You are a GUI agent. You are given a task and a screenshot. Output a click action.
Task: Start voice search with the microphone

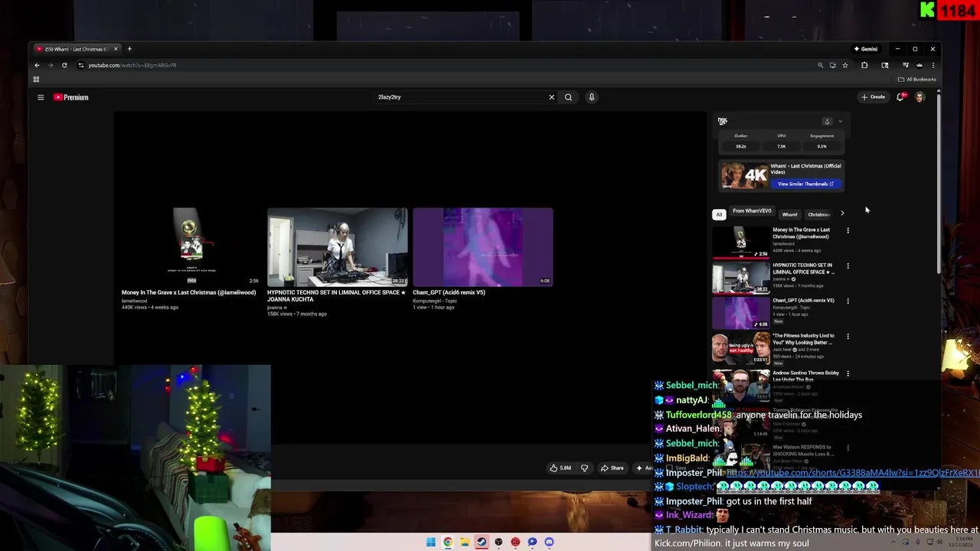click(591, 97)
